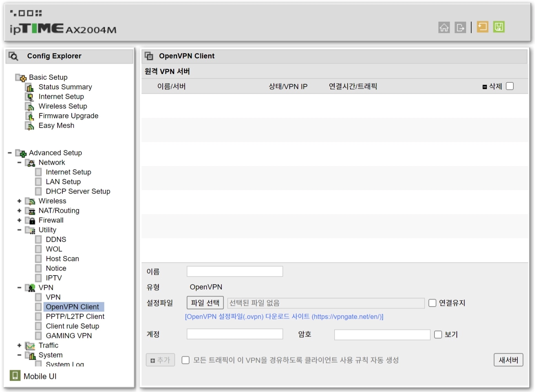Viewport: 535px width, 392px height.
Task: Expand the NAT/Routing tree node
Action: point(19,211)
